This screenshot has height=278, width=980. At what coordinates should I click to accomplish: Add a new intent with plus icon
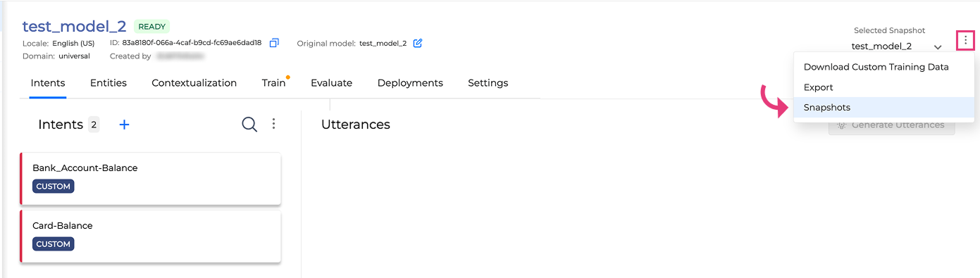click(x=124, y=125)
